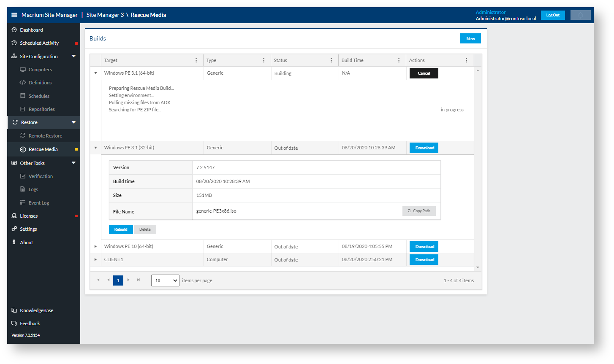Click the generic-PE3x86.iso file name
The height and width of the screenshot is (364, 614).
click(216, 211)
